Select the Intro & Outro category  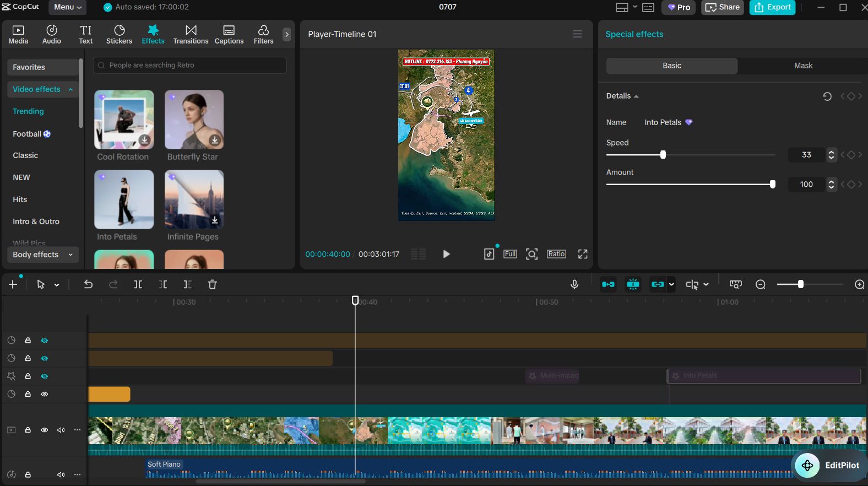coord(36,222)
